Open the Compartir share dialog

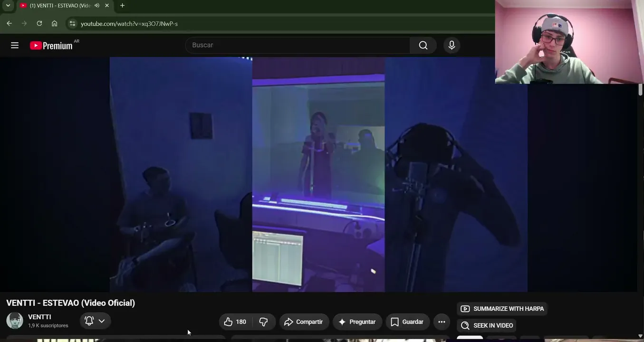pyautogui.click(x=304, y=322)
